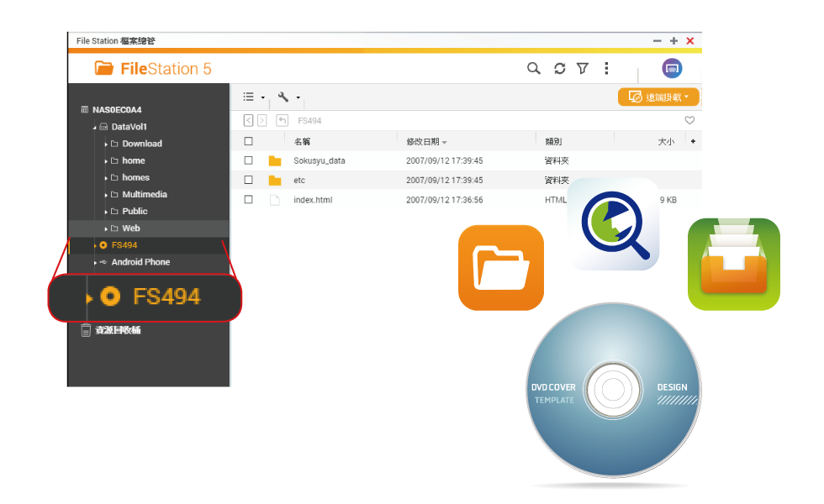This screenshot has height=504, width=824.
Task: Click the browsing mode list icon
Action: click(249, 97)
